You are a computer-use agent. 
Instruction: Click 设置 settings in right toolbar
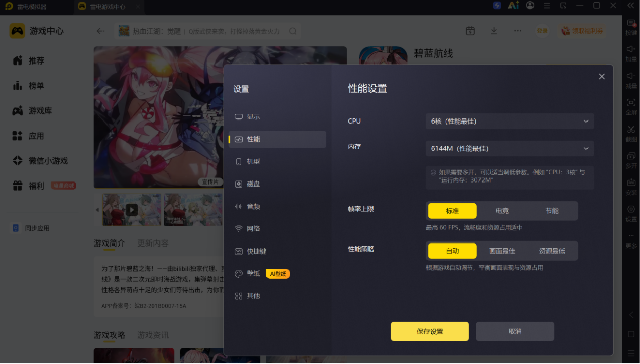[631, 214]
